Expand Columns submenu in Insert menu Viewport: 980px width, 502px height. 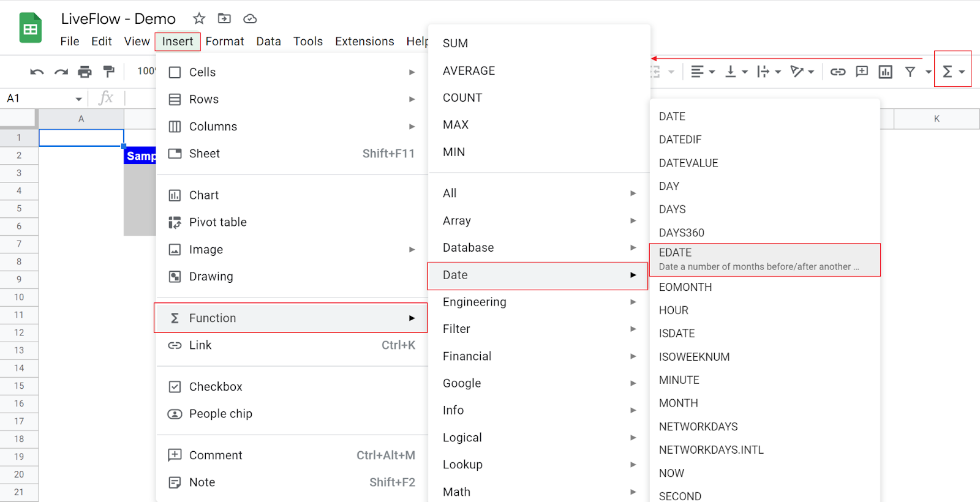click(292, 127)
